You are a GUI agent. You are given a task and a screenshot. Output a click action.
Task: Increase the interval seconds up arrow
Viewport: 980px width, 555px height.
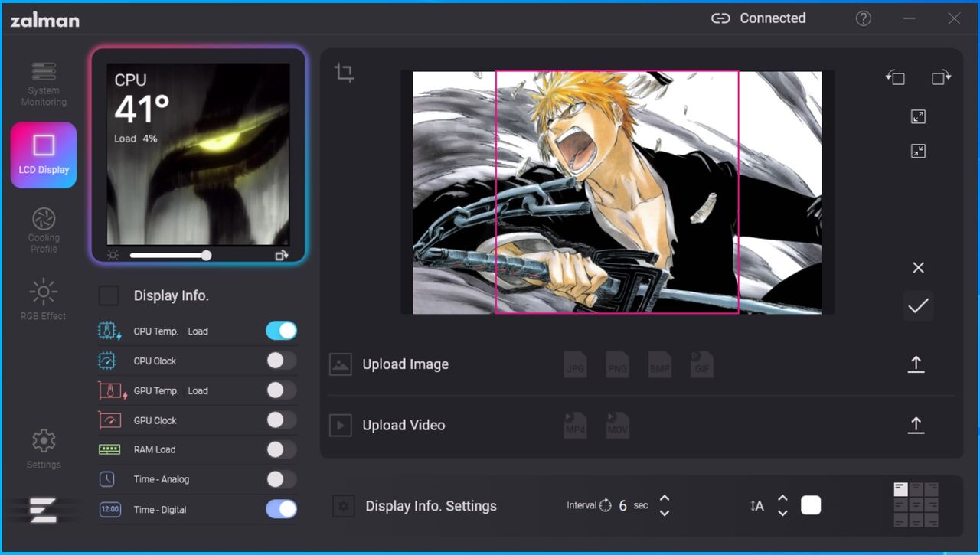pos(665,498)
